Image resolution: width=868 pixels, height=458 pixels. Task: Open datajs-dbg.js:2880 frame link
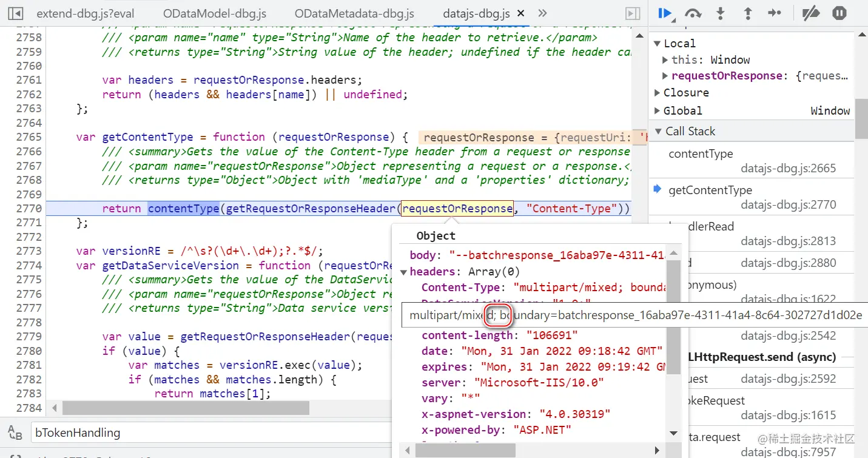click(788, 263)
